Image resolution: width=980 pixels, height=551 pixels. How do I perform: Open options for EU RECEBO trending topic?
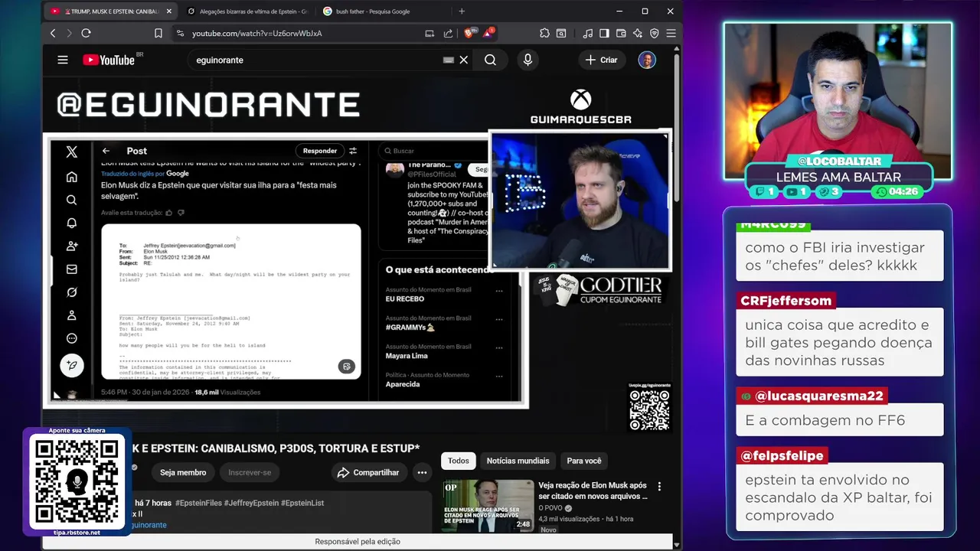pyautogui.click(x=499, y=291)
